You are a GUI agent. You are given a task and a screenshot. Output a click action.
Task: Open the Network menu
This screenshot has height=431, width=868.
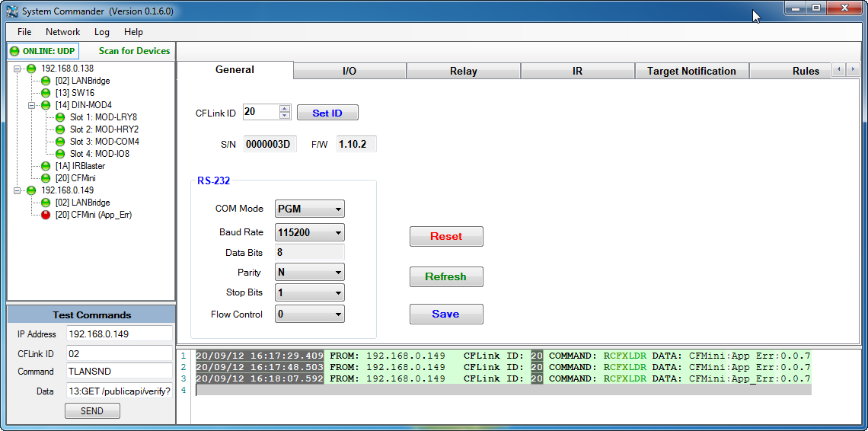62,32
